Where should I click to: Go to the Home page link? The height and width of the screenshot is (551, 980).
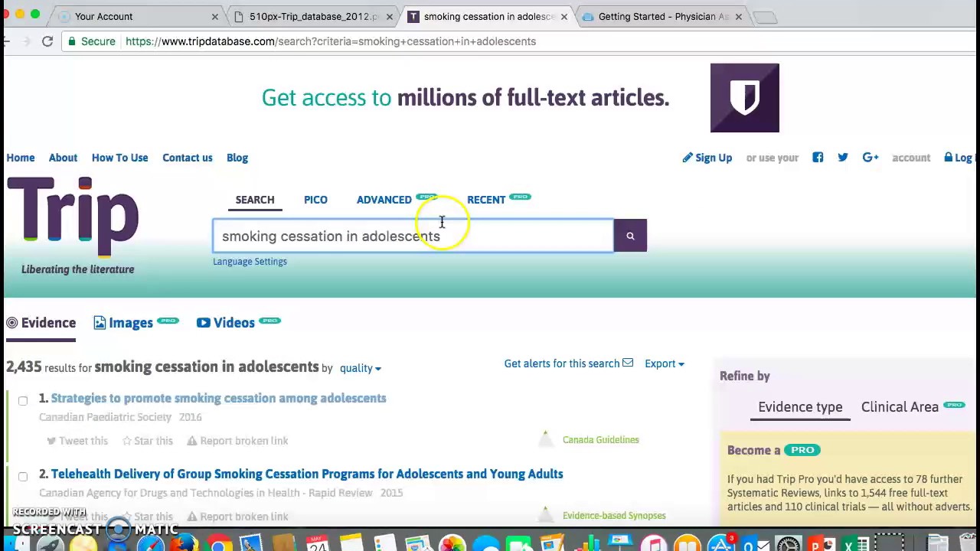(21, 158)
